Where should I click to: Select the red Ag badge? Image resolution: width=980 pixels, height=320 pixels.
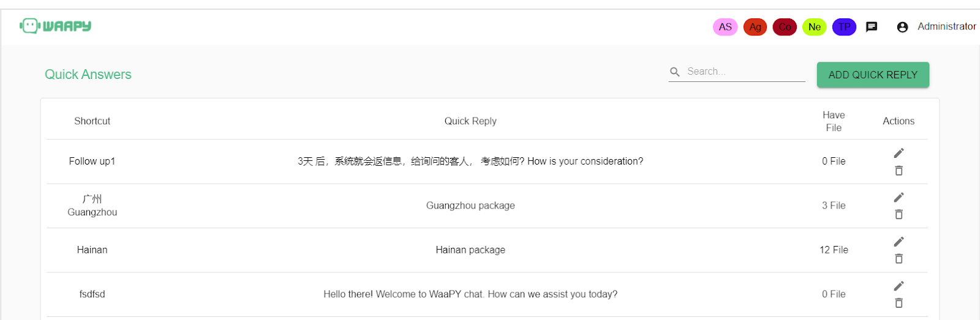tap(755, 27)
